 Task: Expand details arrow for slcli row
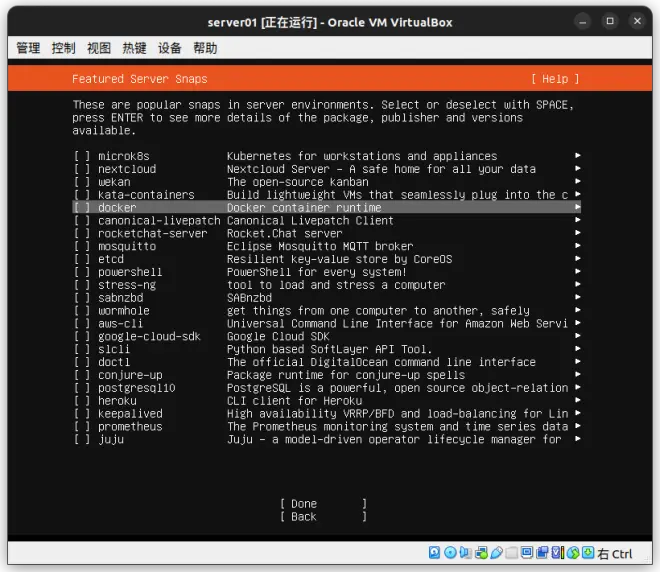(578, 349)
